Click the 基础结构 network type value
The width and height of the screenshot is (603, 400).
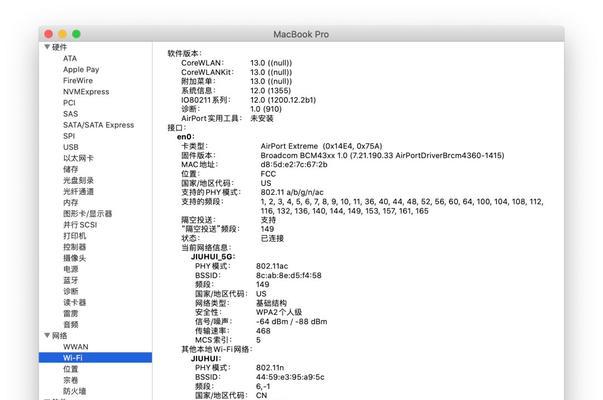pyautogui.click(x=272, y=303)
